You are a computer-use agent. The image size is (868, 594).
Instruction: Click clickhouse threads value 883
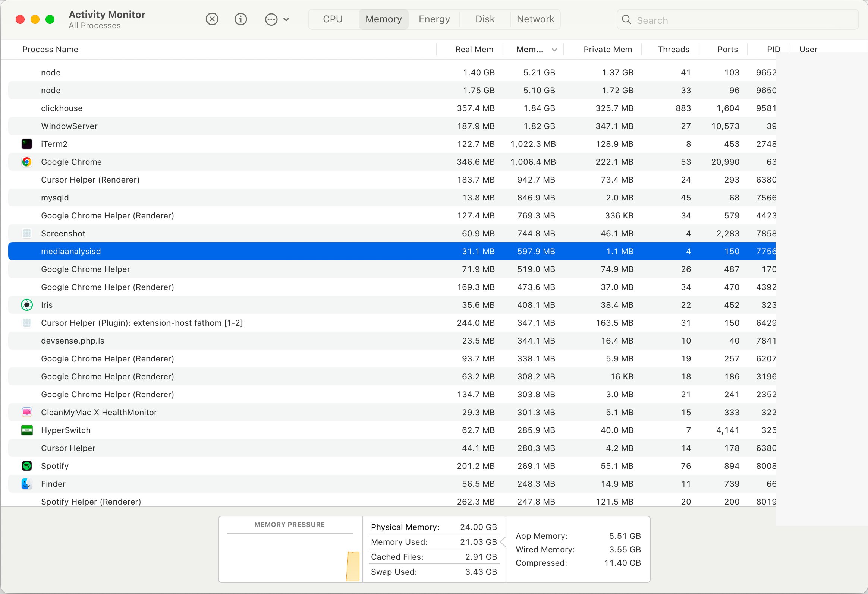[x=683, y=108]
